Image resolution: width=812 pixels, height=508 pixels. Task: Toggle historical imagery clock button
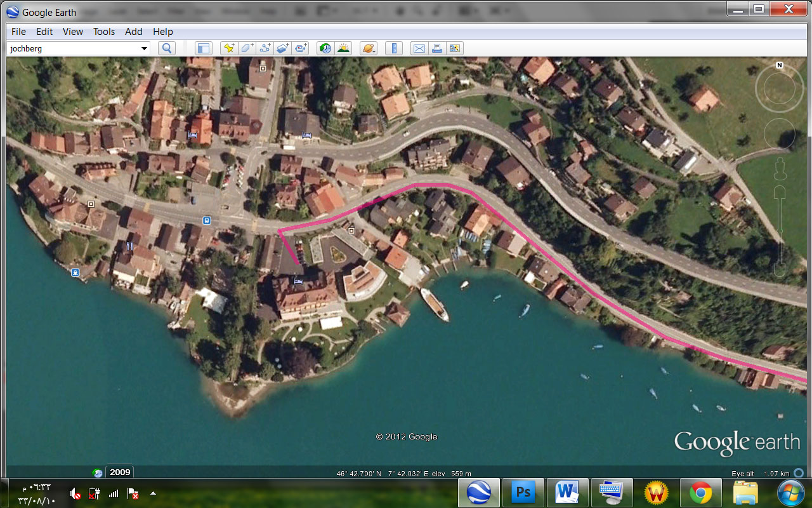(325, 48)
